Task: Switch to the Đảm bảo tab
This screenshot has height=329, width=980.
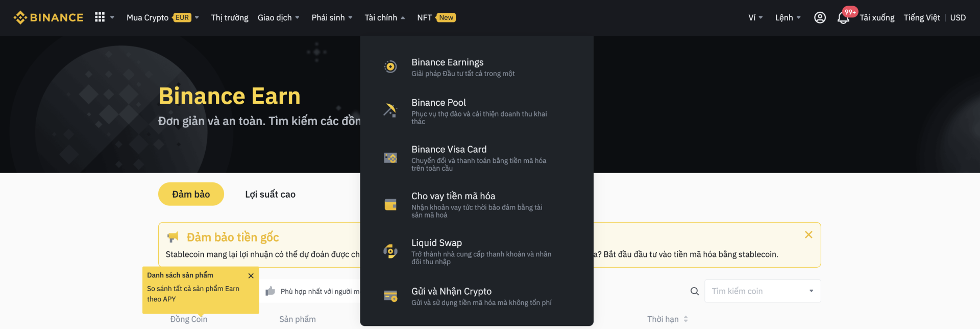Action: click(x=191, y=194)
